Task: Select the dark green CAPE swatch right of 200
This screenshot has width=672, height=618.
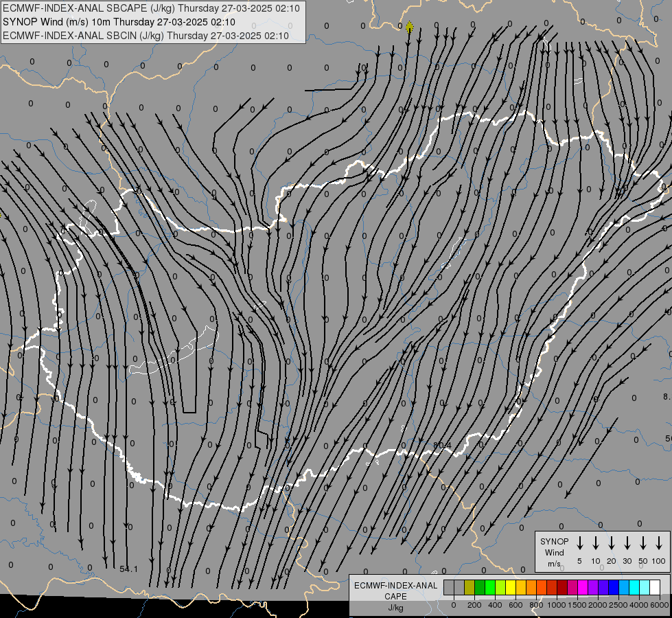Action: [x=480, y=587]
